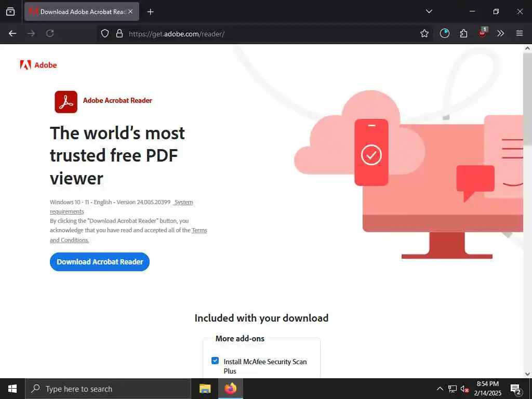532x399 pixels.
Task: Select the Download Adobe Acrobat Reader tab
Action: click(x=82, y=11)
